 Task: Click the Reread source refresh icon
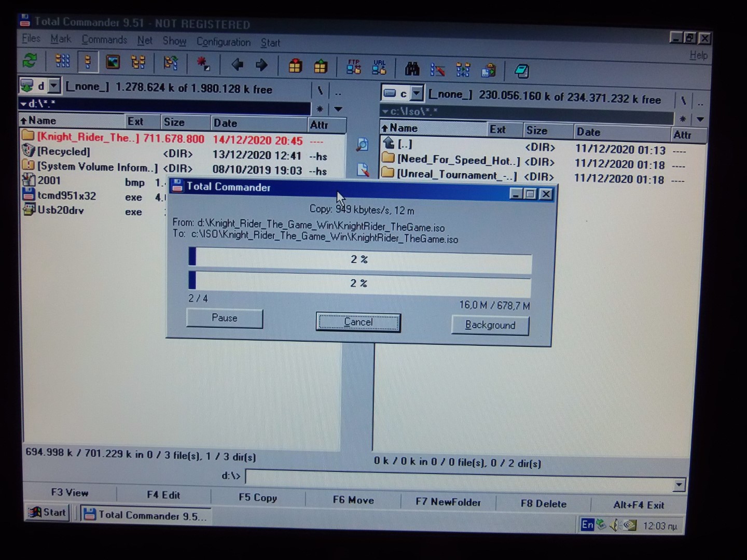point(30,61)
